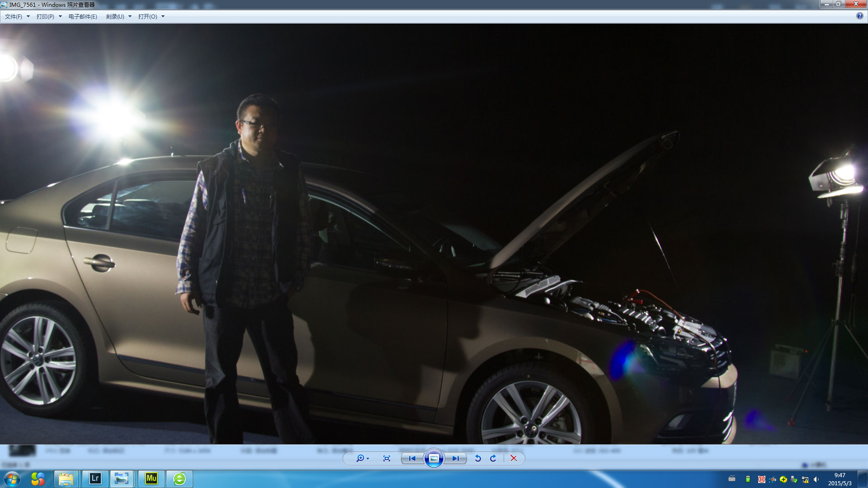The height and width of the screenshot is (488, 868).
Task: Fit photo to actual size
Action: (387, 458)
